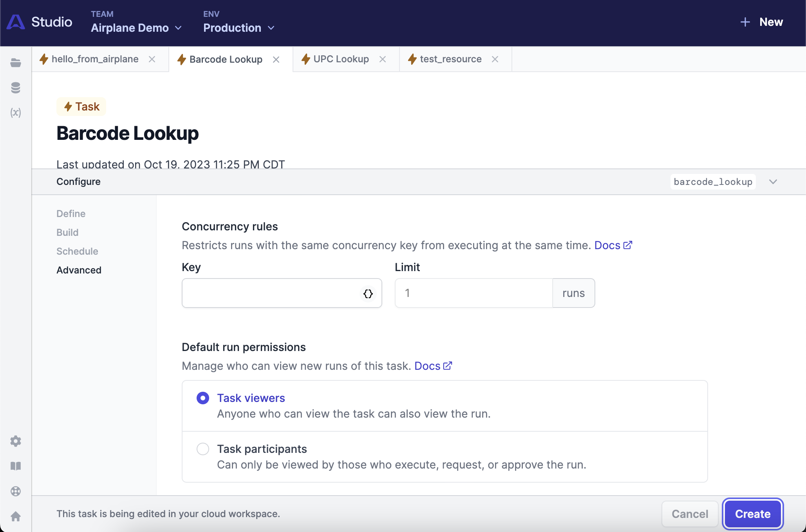Viewport: 806px width, 532px height.
Task: Switch to the UPC Lookup tab
Action: [341, 59]
